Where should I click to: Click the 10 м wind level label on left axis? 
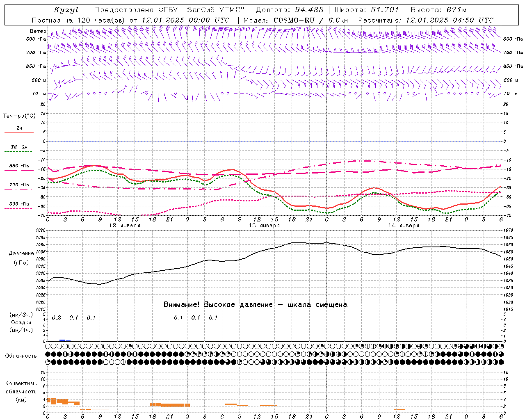point(39,94)
